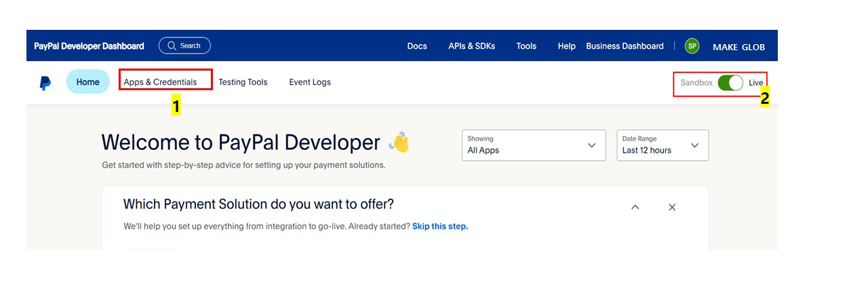This screenshot has width=868, height=285.
Task: Click the Skip this step link
Action: point(440,226)
